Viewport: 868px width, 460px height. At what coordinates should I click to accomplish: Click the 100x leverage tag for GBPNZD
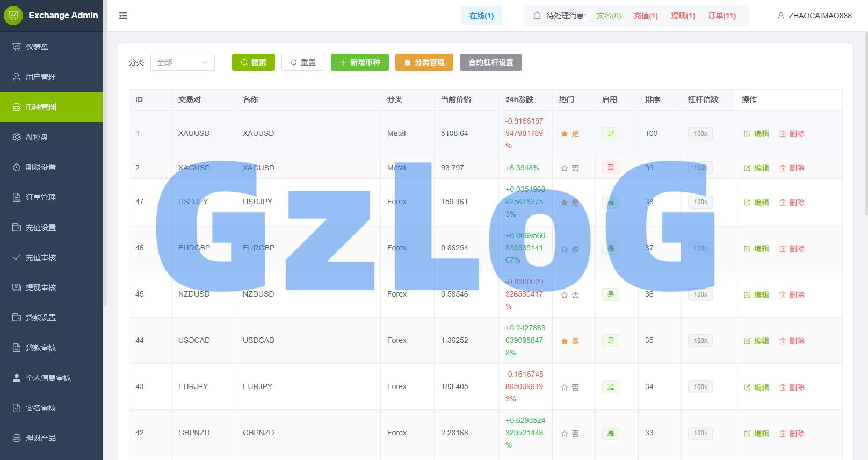(700, 433)
